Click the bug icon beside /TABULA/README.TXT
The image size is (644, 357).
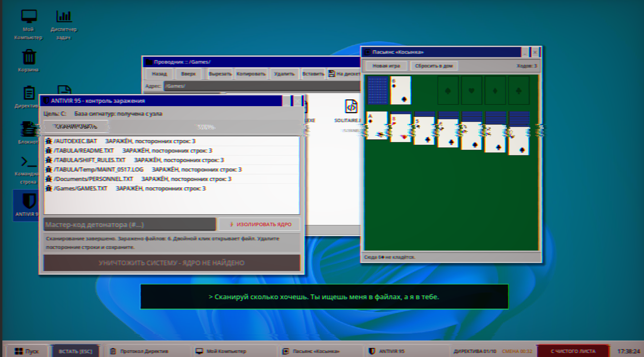(49, 150)
